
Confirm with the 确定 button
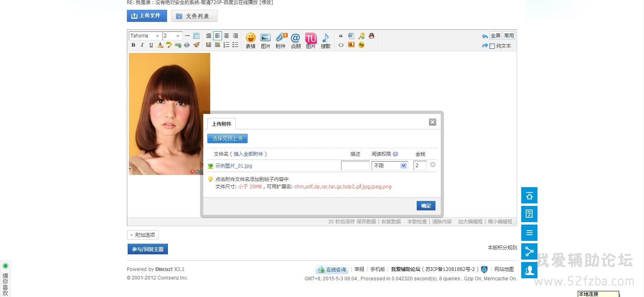(426, 205)
